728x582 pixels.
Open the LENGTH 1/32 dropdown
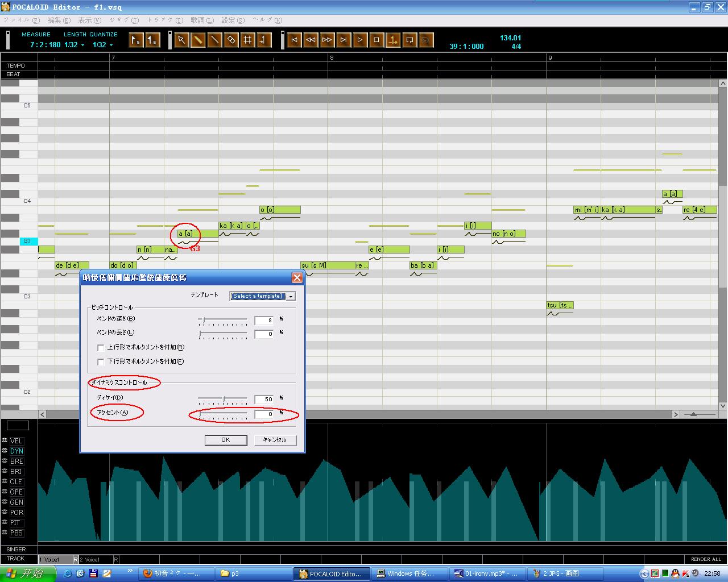point(75,45)
